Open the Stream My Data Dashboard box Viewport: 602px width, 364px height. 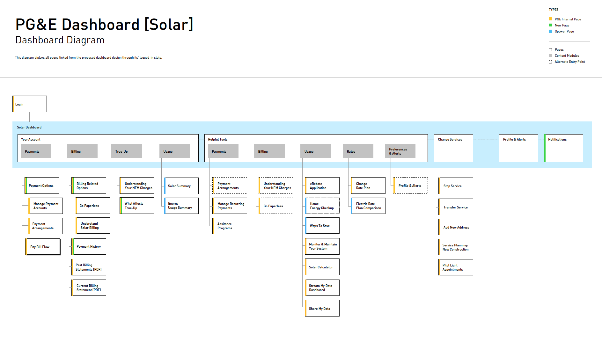(x=322, y=288)
